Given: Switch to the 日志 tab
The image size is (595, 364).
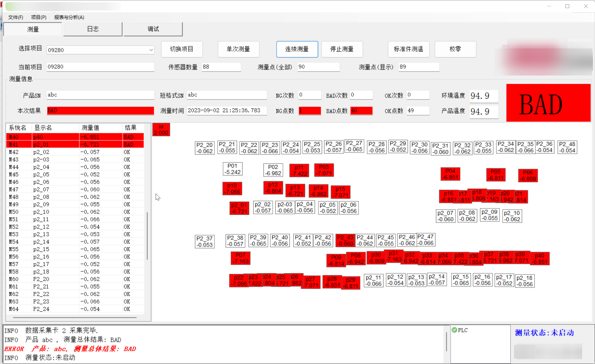Looking at the screenshot, I should [92, 29].
